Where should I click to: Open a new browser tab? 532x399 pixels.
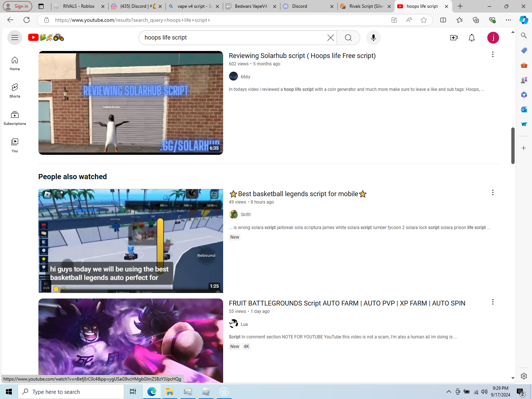(x=460, y=6)
